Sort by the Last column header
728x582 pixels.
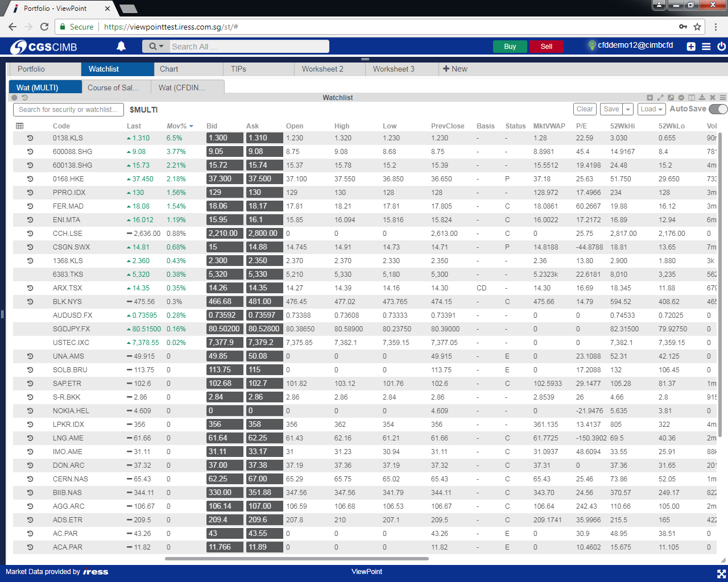point(134,126)
